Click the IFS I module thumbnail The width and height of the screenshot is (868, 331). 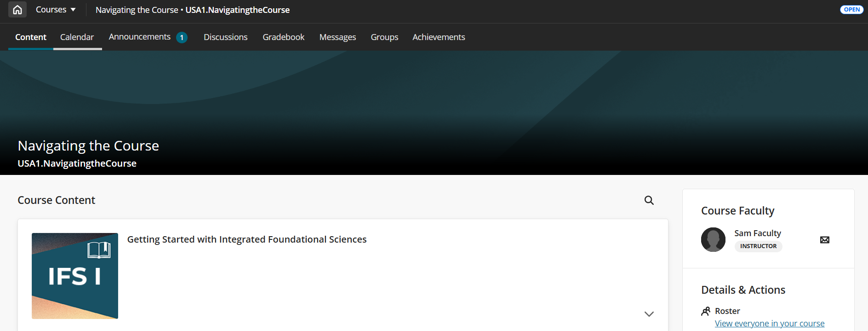[x=75, y=276]
